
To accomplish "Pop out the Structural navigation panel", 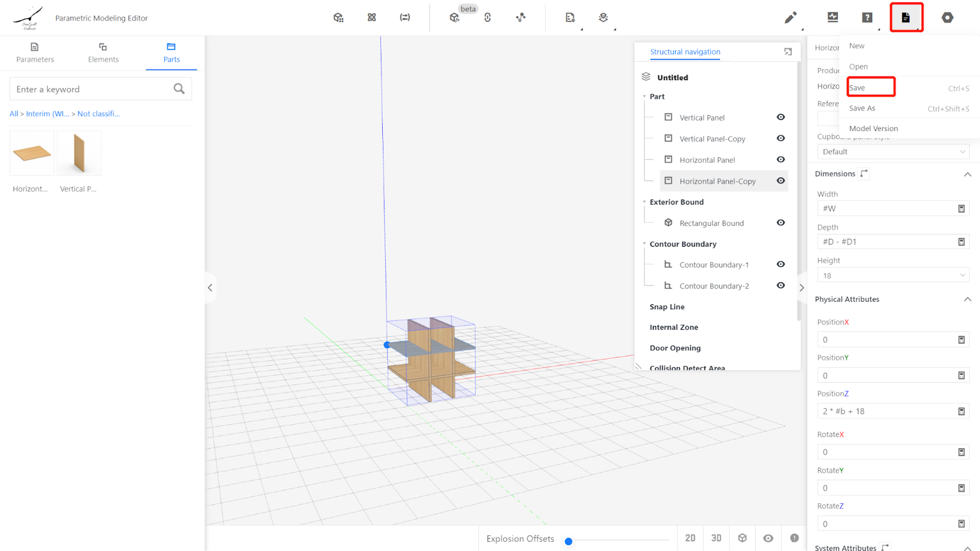I will coord(788,52).
